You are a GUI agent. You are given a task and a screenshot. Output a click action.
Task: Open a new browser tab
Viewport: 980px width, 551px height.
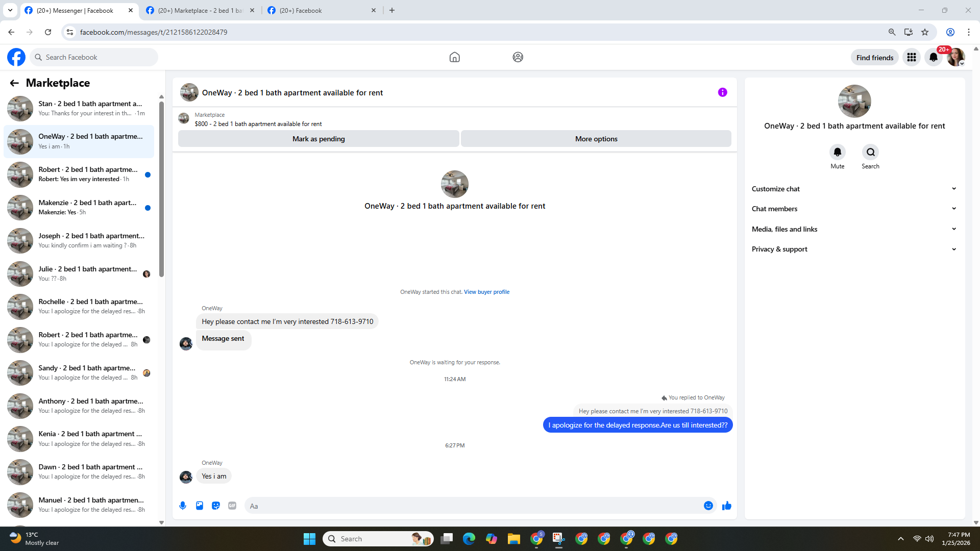click(x=392, y=10)
